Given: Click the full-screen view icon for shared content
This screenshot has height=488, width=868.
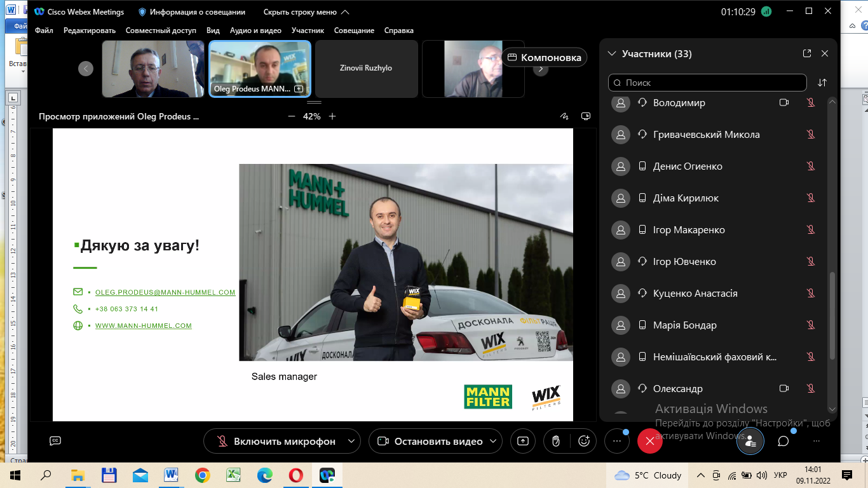Looking at the screenshot, I should click(586, 116).
